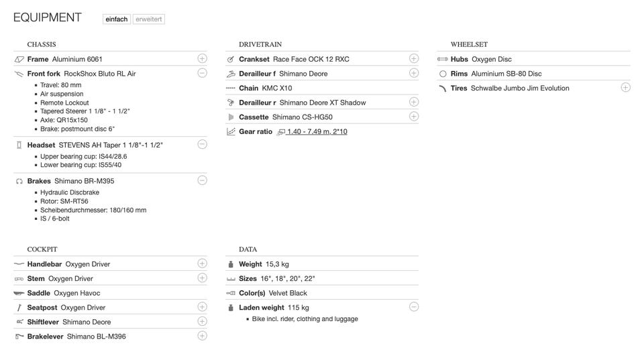Viewport: 644px width, 358px height.
Task: Expand the Tires details
Action: (x=625, y=87)
